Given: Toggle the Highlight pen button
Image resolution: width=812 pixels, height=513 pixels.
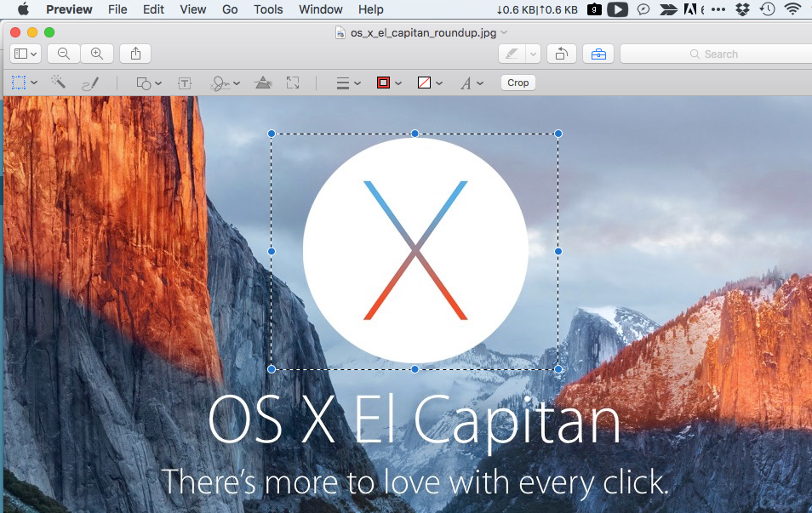Looking at the screenshot, I should pos(512,54).
